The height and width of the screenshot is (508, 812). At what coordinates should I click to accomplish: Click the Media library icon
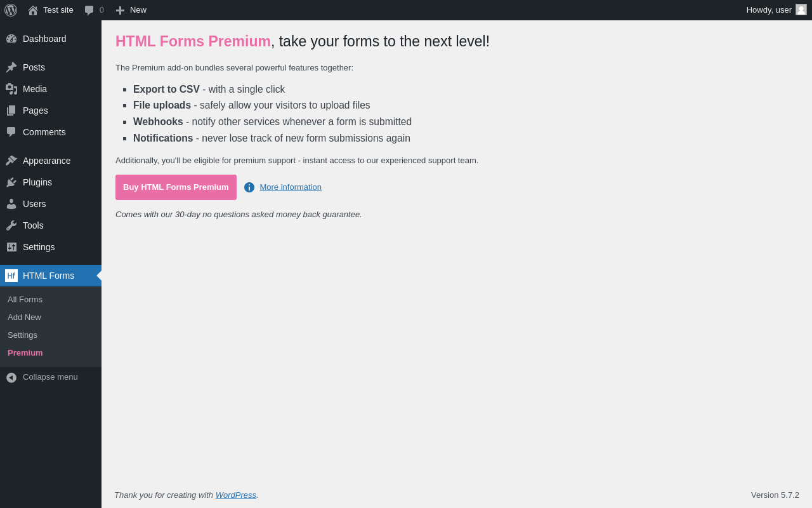tap(11, 89)
